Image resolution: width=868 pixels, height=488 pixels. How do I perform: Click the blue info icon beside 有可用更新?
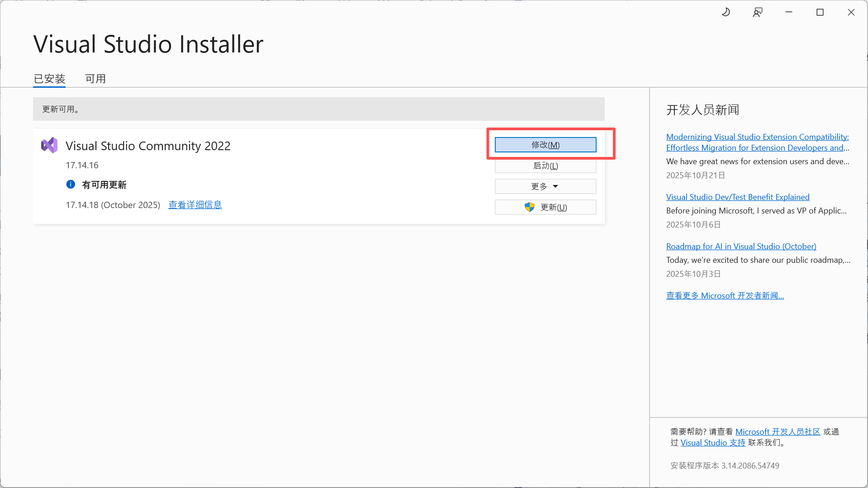click(x=71, y=184)
